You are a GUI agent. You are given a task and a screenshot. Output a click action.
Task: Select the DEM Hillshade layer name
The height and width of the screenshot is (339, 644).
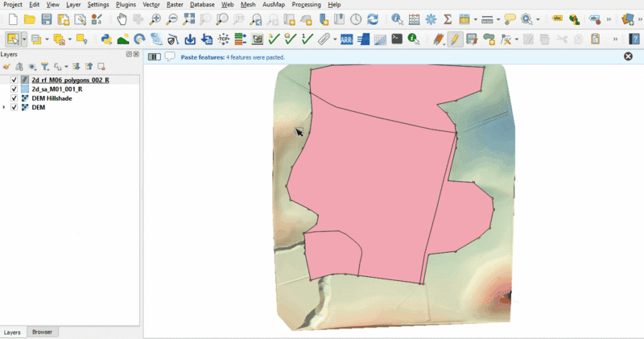[52, 98]
